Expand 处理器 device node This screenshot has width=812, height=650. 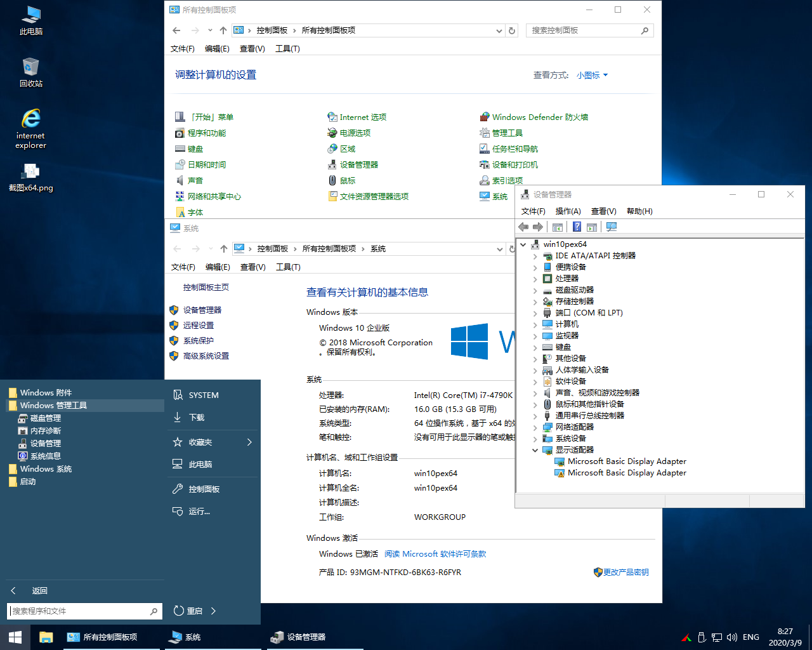[535, 279]
